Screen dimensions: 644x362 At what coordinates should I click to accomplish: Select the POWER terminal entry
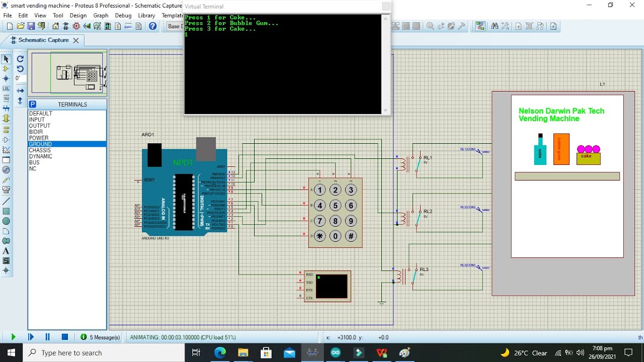click(x=67, y=138)
